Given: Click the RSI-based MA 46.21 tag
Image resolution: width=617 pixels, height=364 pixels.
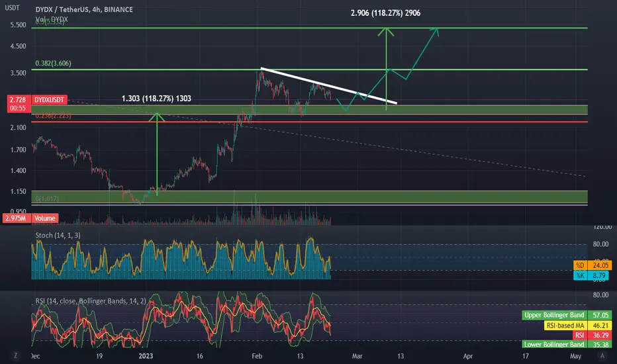Looking at the screenshot, I should (578, 326).
